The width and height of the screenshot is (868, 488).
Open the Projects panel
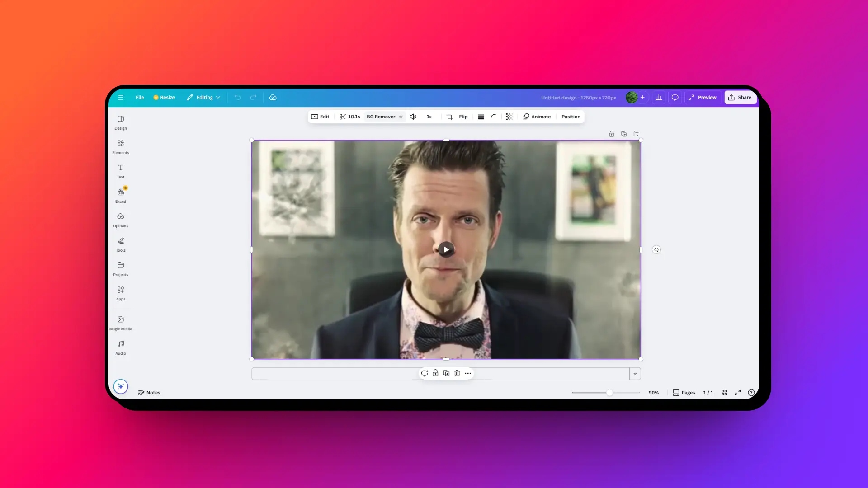121,269
